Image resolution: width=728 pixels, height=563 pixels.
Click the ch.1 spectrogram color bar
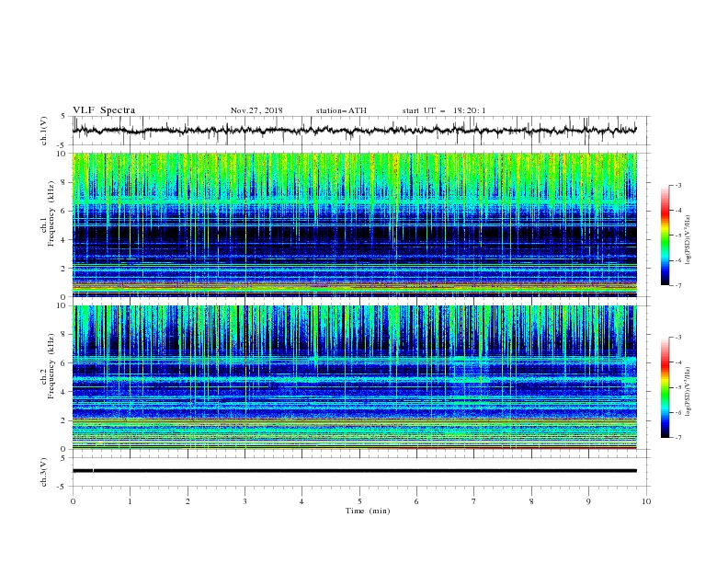(x=665, y=236)
